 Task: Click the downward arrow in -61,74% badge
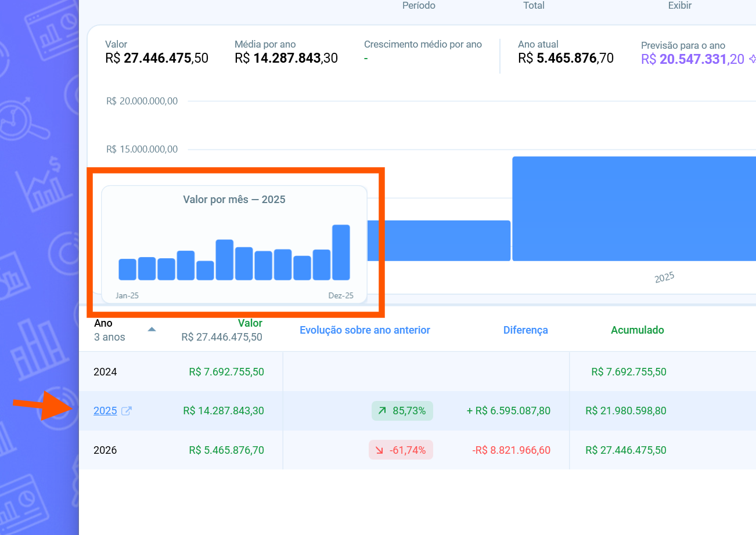(379, 450)
